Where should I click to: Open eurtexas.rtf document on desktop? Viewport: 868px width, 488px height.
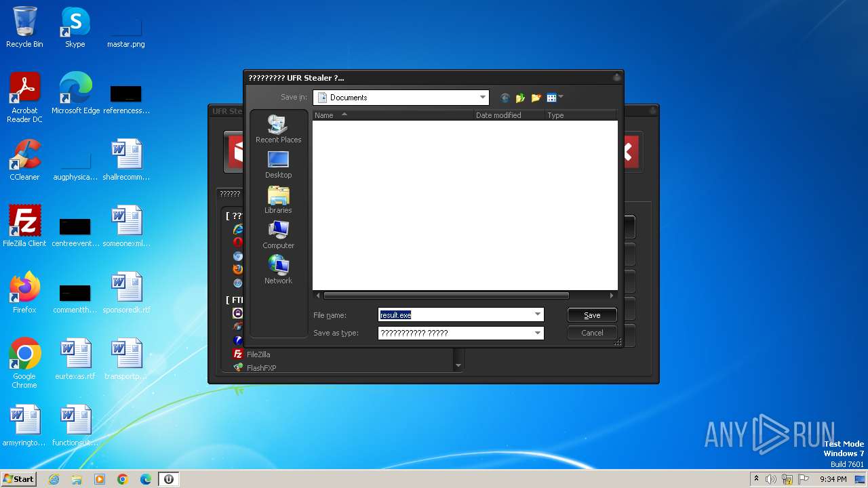click(x=75, y=359)
